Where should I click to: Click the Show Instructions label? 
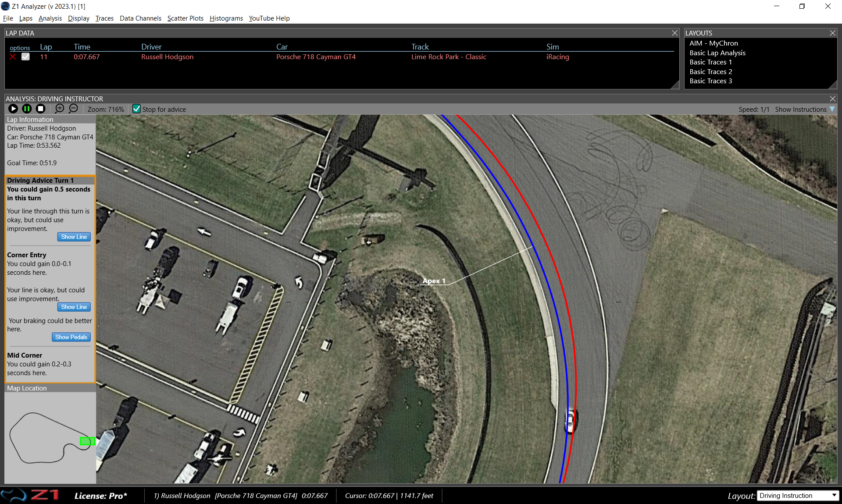tap(800, 109)
